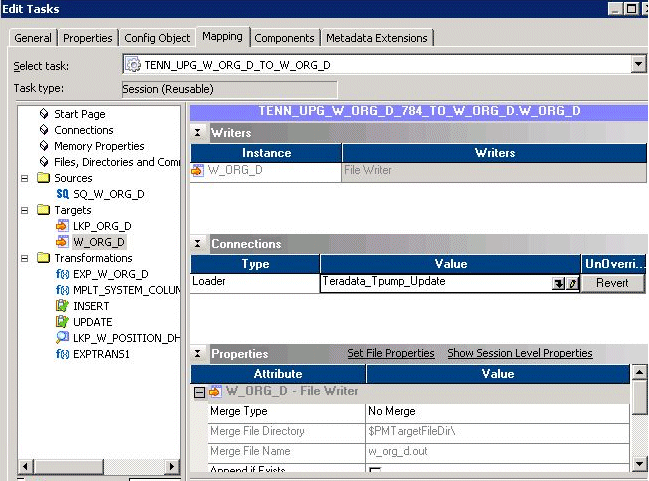The width and height of the screenshot is (649, 481).
Task: Switch to the General tab
Action: 33,38
